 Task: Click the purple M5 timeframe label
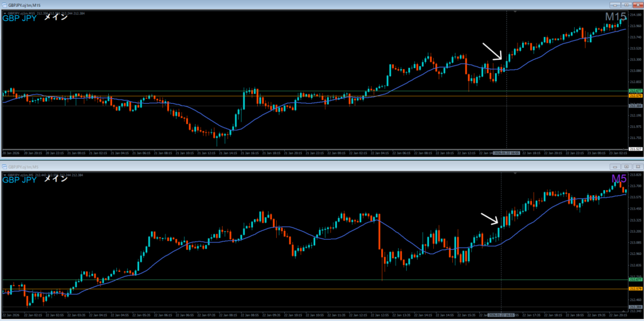(x=619, y=179)
